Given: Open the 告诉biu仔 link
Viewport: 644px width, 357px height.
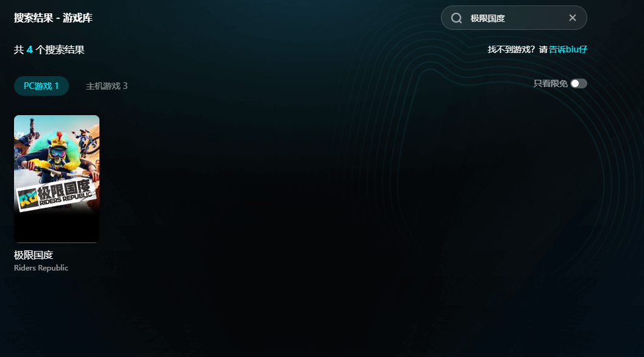Looking at the screenshot, I should click(568, 49).
